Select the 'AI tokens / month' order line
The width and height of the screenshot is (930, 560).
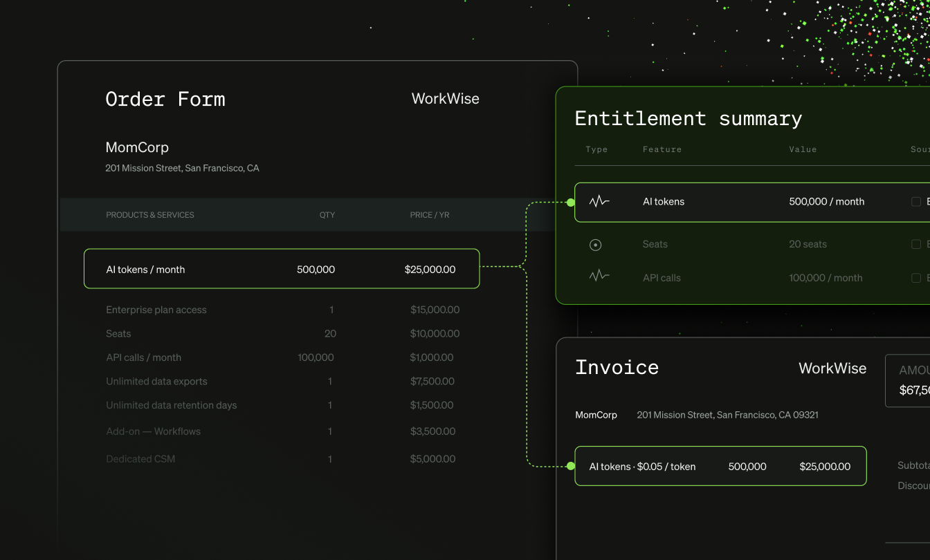pyautogui.click(x=282, y=268)
